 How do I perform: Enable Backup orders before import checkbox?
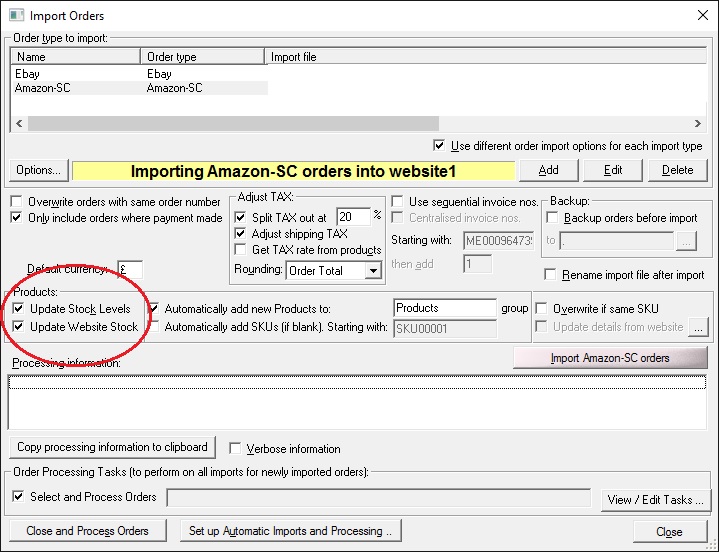(x=553, y=218)
